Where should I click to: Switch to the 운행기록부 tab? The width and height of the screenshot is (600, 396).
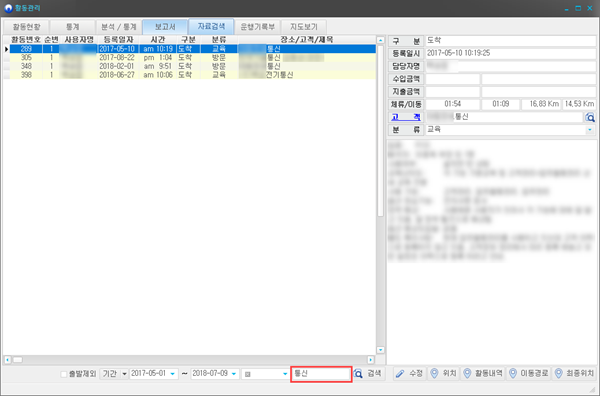pos(258,27)
